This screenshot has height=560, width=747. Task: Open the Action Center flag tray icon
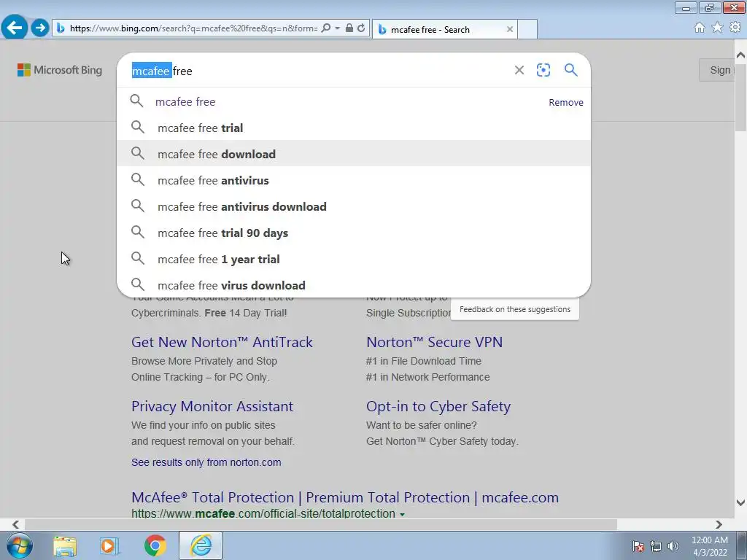638,546
